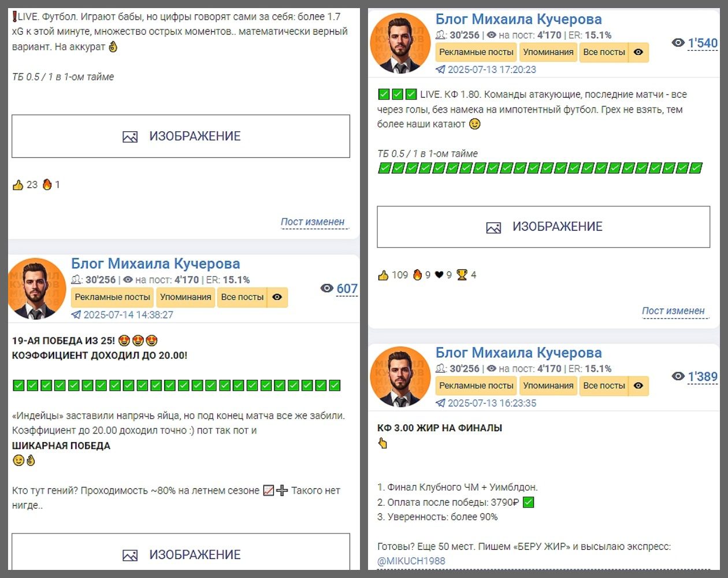Click the trophy reaction icon with 4 count
The height and width of the screenshot is (578, 728).
click(x=462, y=275)
